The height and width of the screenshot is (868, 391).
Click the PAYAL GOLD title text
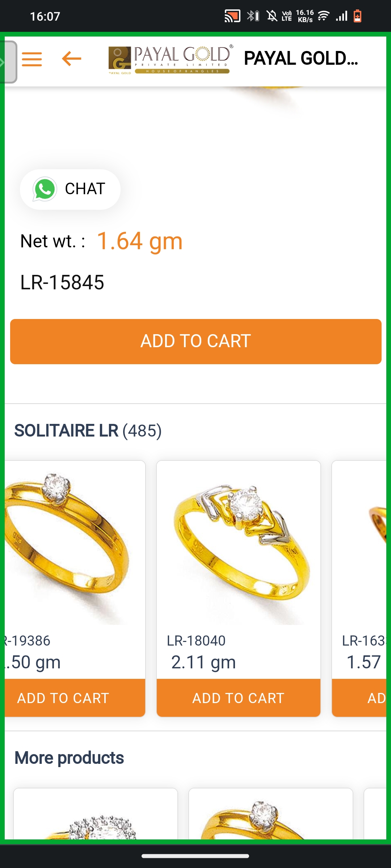(301, 59)
